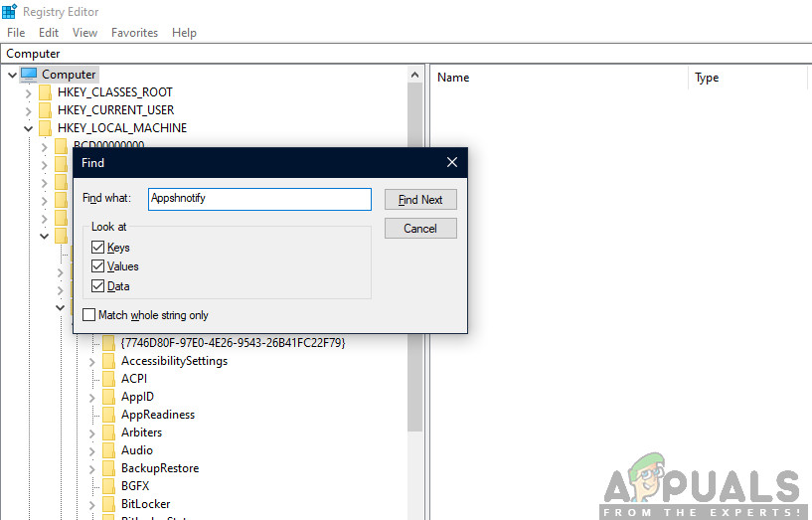This screenshot has height=520, width=812.
Task: Select the Computer root icon
Action: tap(29, 75)
